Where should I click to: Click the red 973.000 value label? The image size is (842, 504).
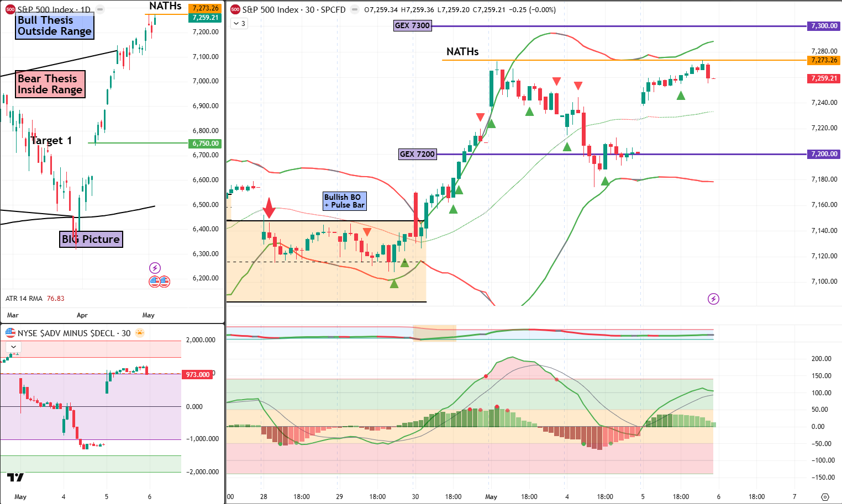(197, 374)
